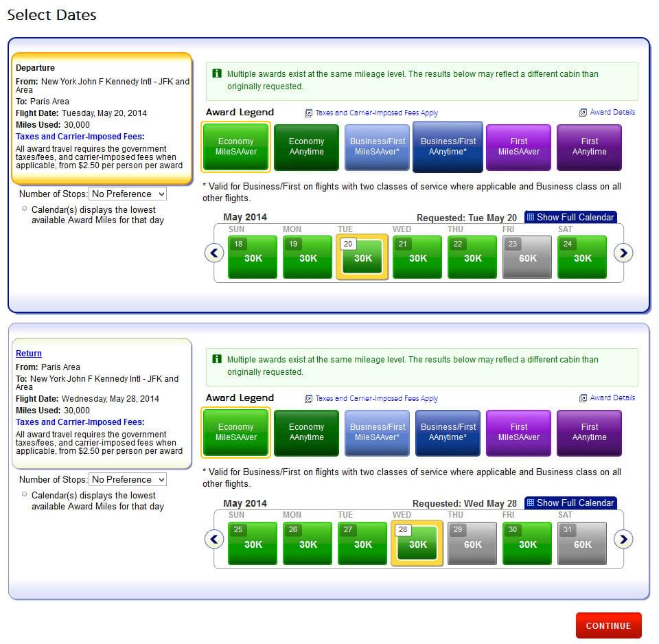The width and height of the screenshot is (659, 644).
Task: Click return Taxes and Carrier-Imposed Fees heading
Action: 80,422
